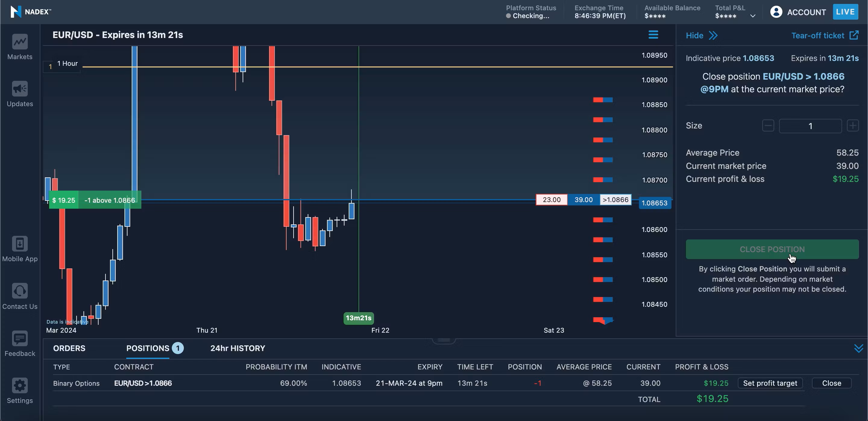Image resolution: width=868 pixels, height=421 pixels.
Task: Click the Account profile icon
Action: (776, 12)
